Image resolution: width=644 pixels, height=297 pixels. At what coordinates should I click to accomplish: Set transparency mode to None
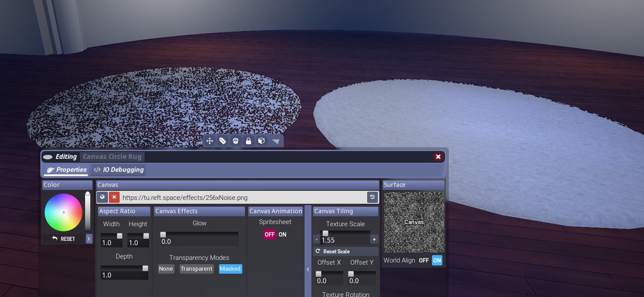click(x=166, y=269)
